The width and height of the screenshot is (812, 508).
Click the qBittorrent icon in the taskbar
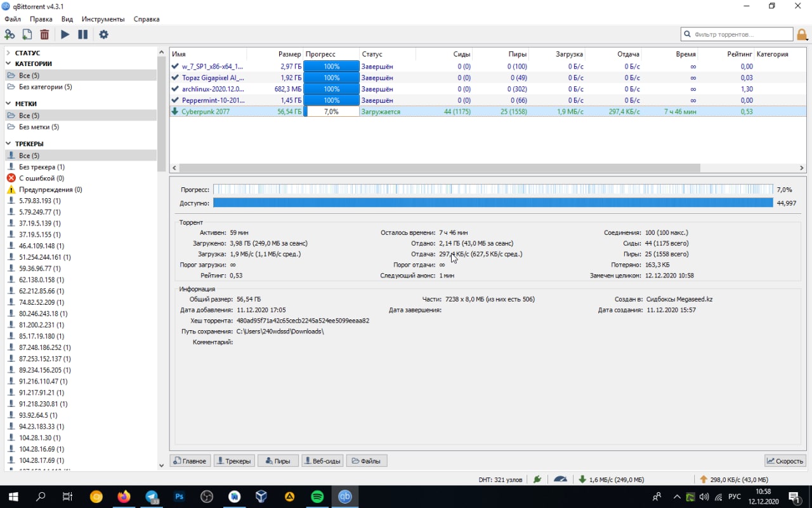344,497
